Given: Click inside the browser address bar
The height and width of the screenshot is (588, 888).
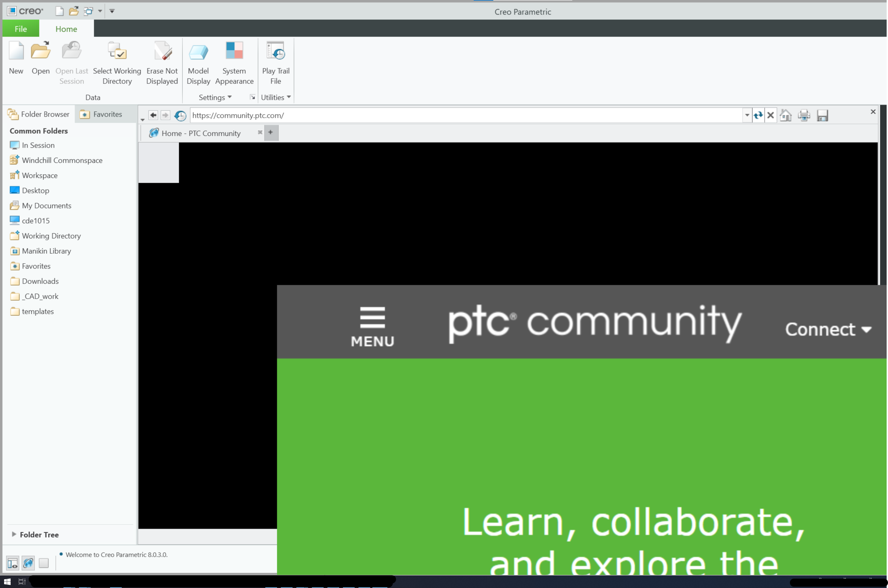Looking at the screenshot, I should point(450,115).
